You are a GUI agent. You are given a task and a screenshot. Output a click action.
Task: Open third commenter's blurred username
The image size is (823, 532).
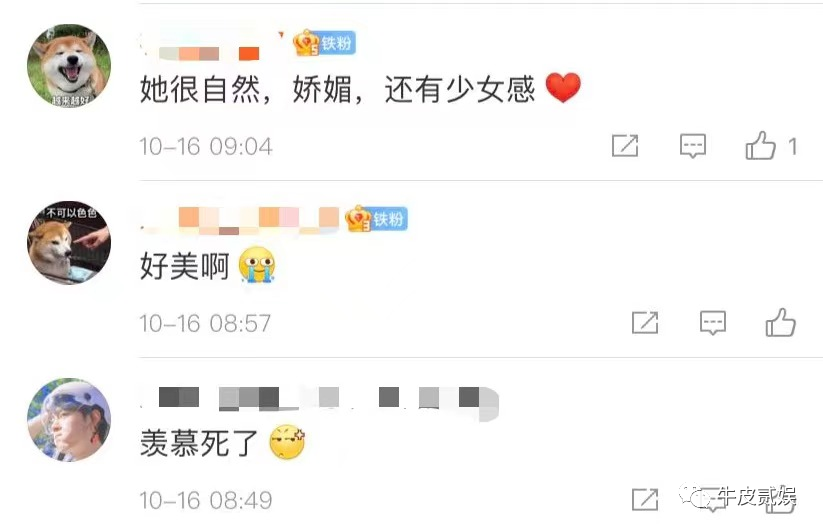(x=319, y=400)
